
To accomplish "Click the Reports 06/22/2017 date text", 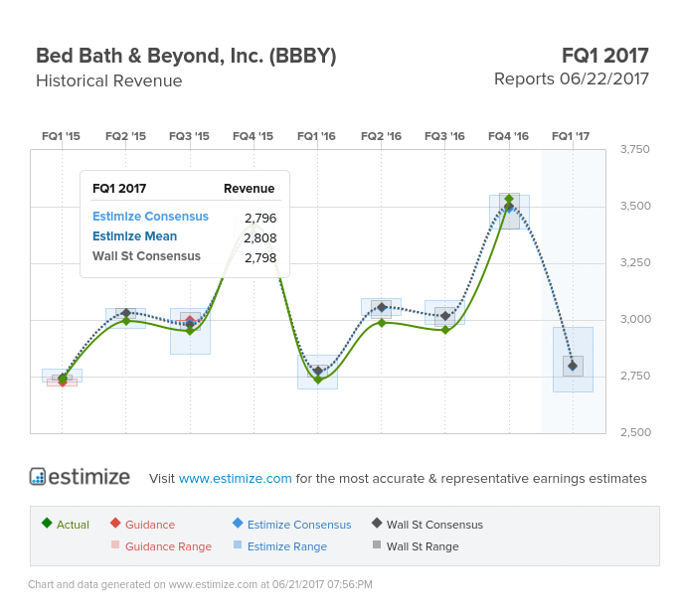I will coord(571,79).
